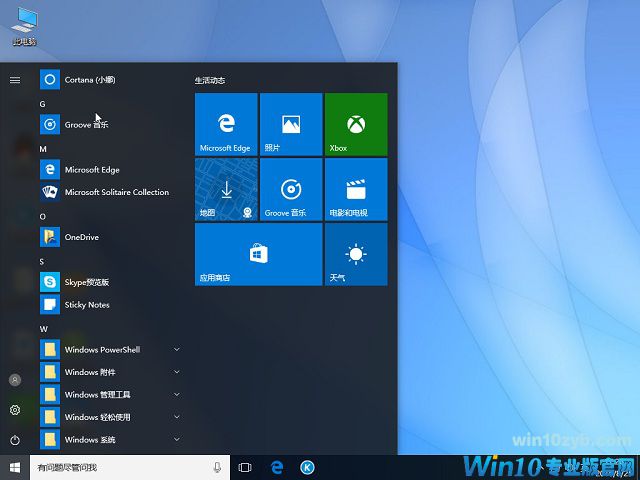Click the Groove 音乐 tile
The width and height of the screenshot is (640, 480).
[x=290, y=189]
